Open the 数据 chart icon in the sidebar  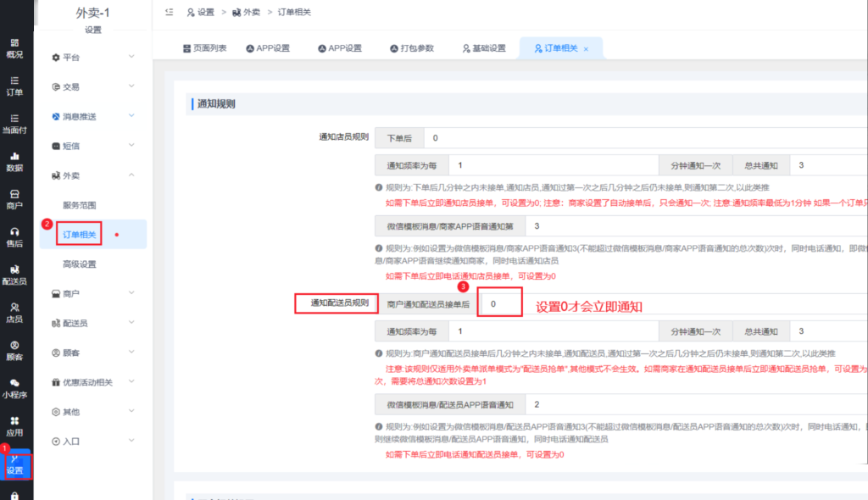(14, 161)
